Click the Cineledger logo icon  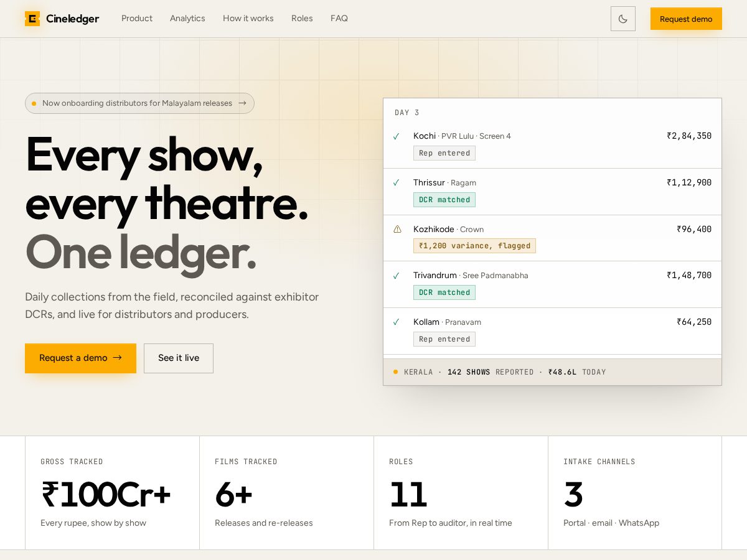click(32, 19)
